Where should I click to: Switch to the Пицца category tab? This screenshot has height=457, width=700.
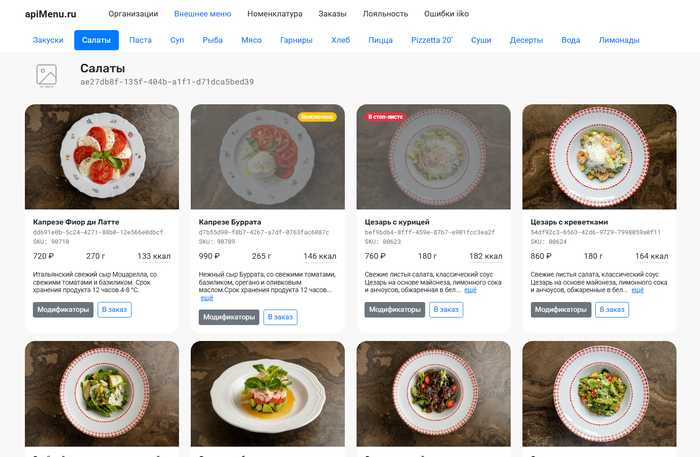click(380, 40)
